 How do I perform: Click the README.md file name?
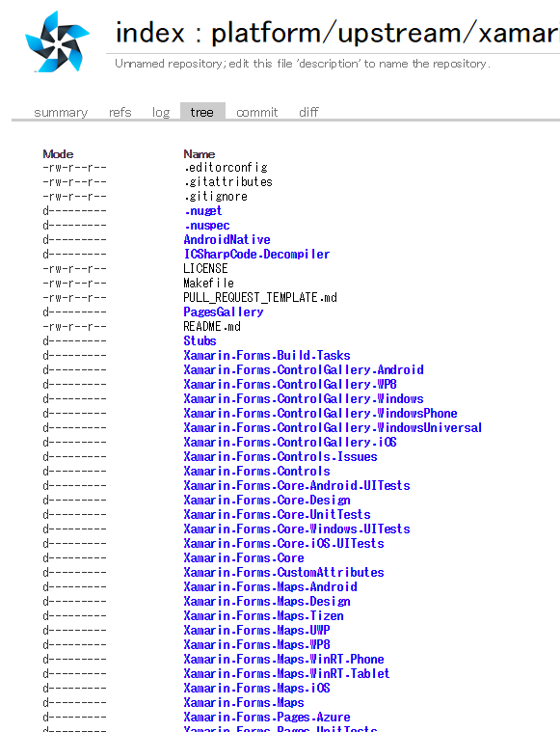(x=212, y=326)
